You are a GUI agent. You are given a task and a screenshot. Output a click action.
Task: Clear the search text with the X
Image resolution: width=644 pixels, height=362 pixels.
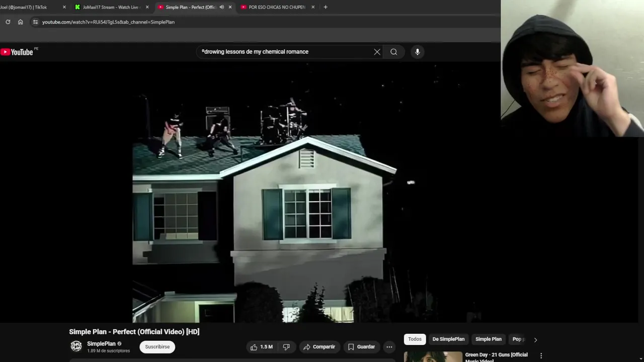[377, 52]
